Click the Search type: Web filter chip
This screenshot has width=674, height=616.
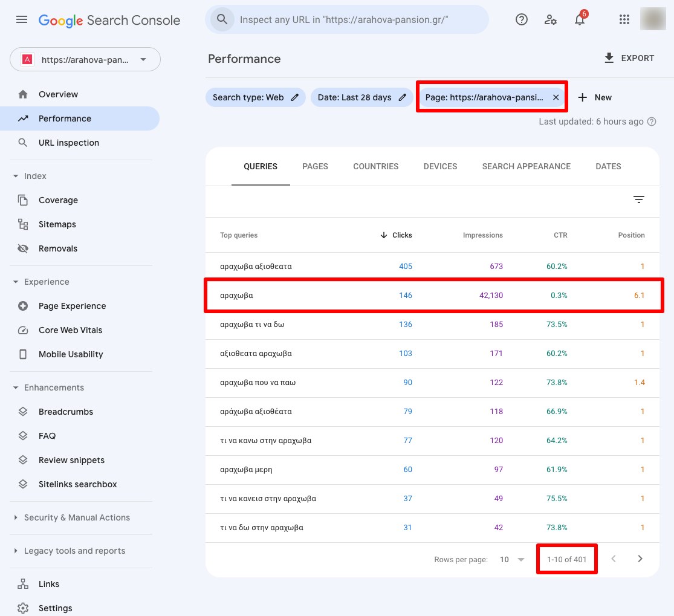pos(255,97)
